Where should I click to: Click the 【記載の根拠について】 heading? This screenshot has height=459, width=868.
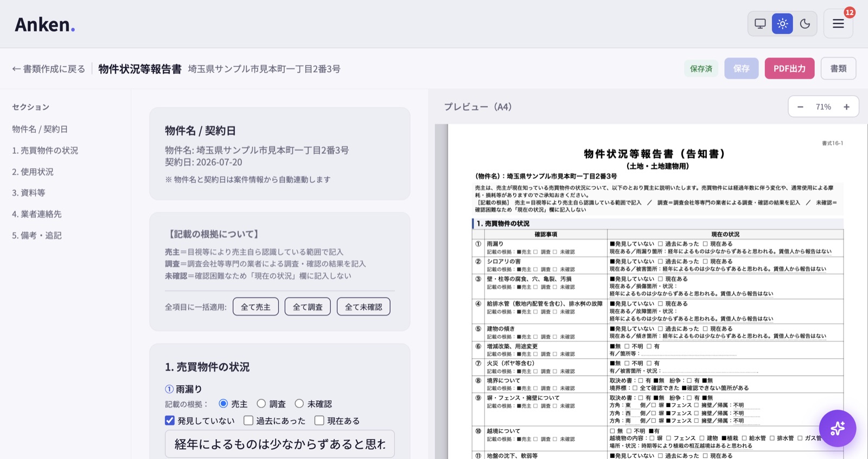pos(214,234)
